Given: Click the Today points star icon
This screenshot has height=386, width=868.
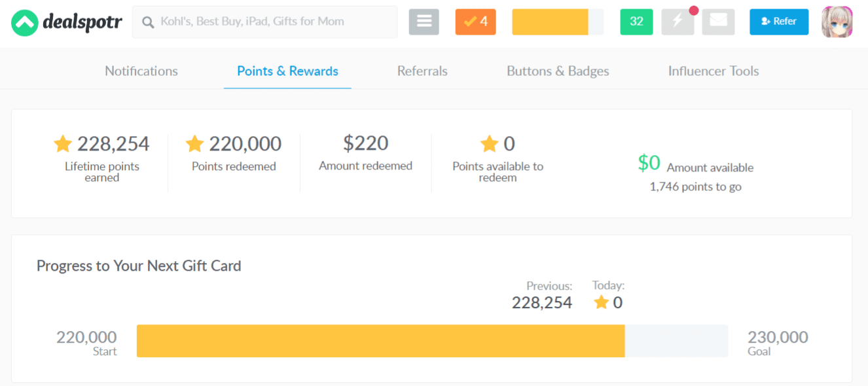Looking at the screenshot, I should tap(601, 302).
